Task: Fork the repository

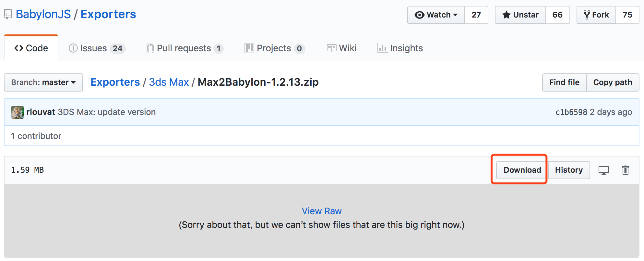Action: pos(596,15)
